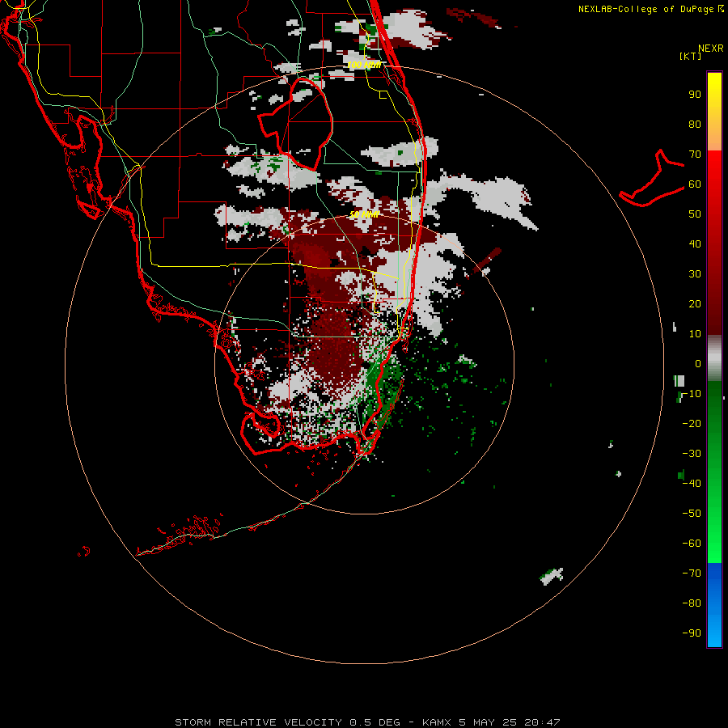Viewport: 728px width, 728px height.
Task: Click the 0 knot scale label
Action: [698, 364]
